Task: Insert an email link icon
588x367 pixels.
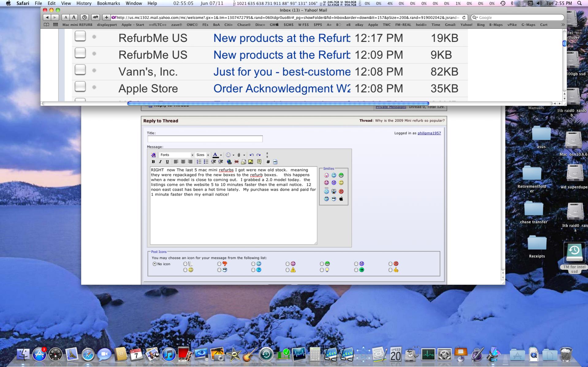Action: coord(244,162)
